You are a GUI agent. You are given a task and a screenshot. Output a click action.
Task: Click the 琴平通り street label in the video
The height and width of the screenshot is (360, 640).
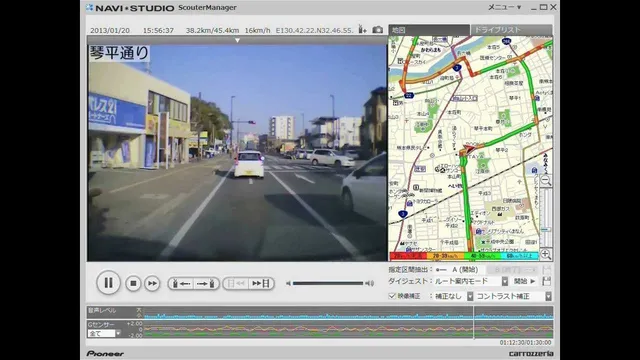pyautogui.click(x=119, y=53)
